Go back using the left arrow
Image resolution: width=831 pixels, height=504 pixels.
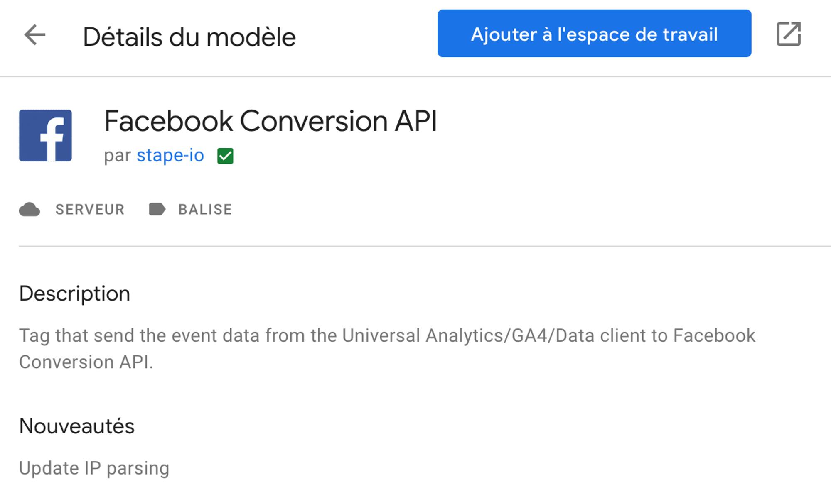[x=35, y=35]
